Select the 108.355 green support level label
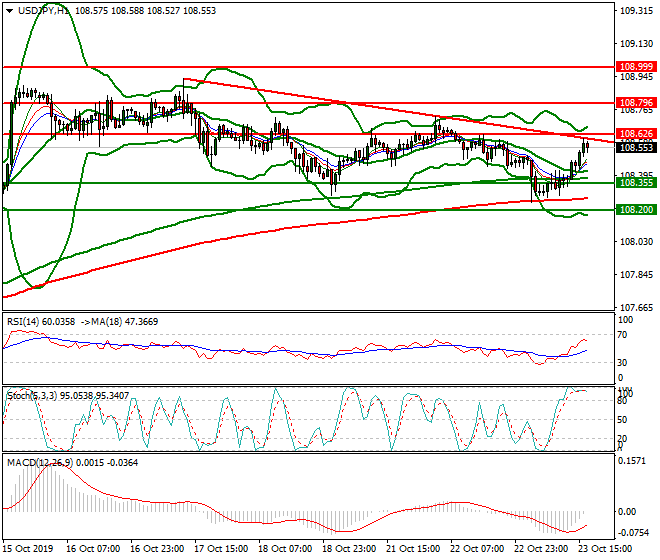 636,183
